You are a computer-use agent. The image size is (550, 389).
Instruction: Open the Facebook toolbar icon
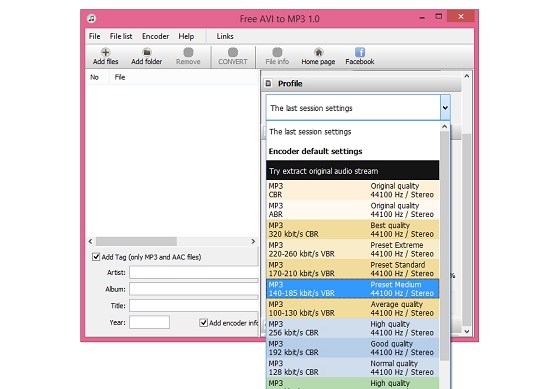(360, 52)
